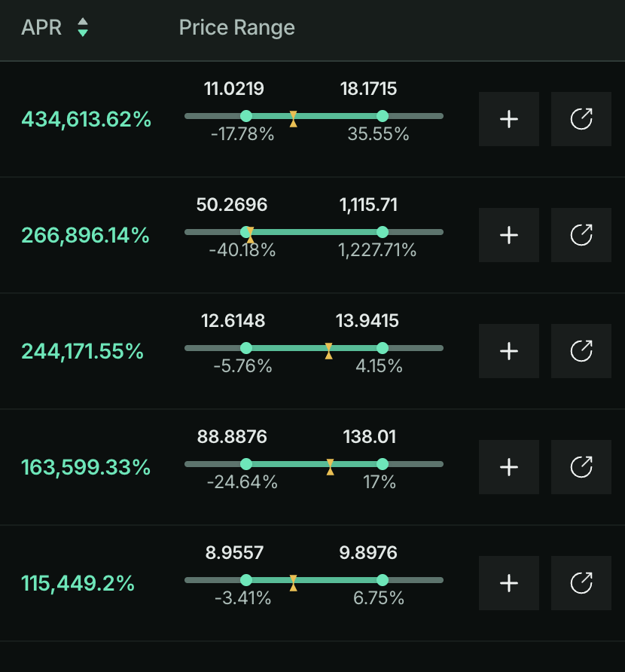Image resolution: width=625 pixels, height=672 pixels.
Task: Click the lower bound handle at 11.0219
Action: pos(246,116)
